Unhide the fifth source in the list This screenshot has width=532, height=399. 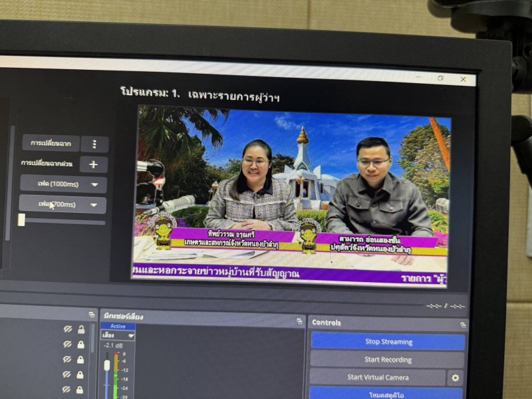pyautogui.click(x=67, y=390)
